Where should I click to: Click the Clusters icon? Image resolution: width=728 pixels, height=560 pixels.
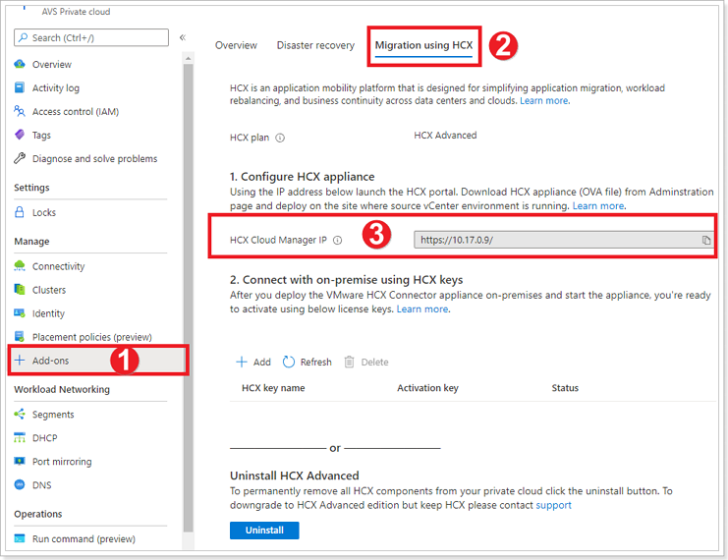tap(20, 289)
